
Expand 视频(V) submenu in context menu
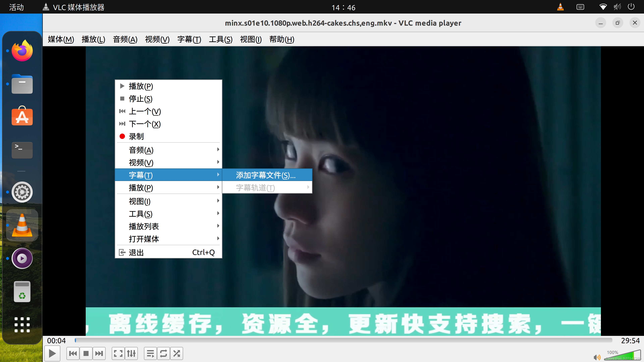(169, 162)
